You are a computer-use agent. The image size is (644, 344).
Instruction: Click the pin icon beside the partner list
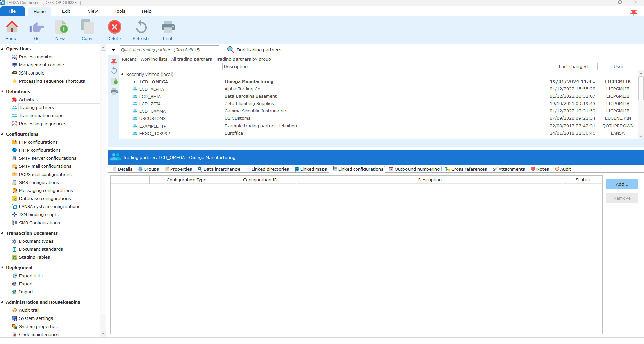(114, 61)
